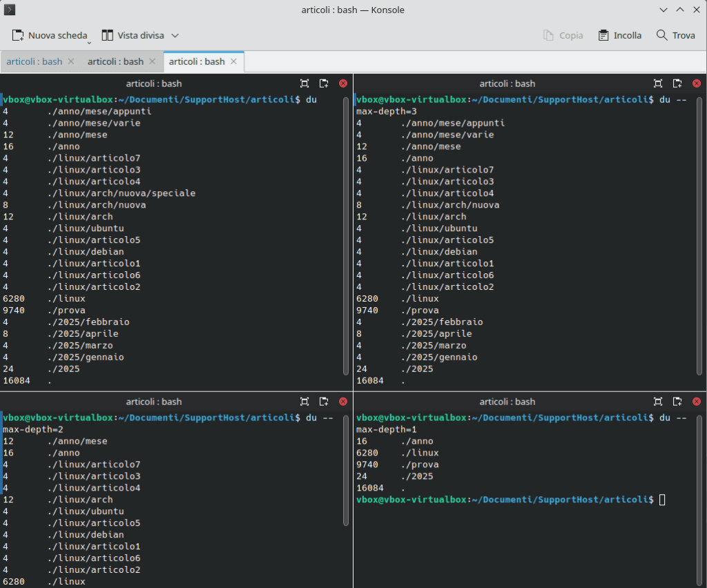Image resolution: width=707 pixels, height=588 pixels.
Task: Maximize the Konsole window
Action: pos(680,10)
